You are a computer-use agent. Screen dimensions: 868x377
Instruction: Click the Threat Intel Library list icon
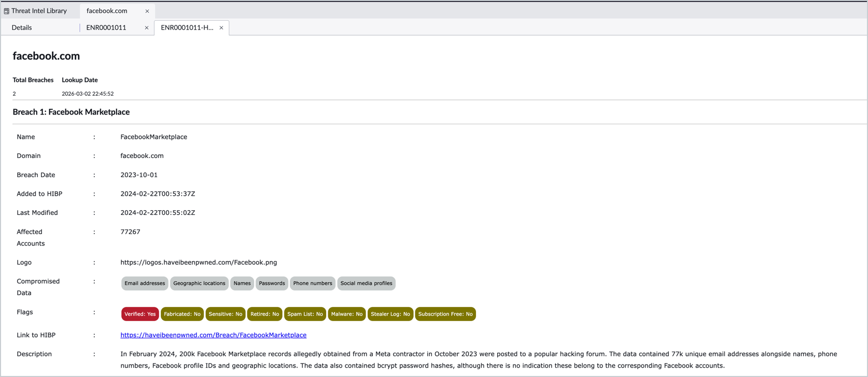6,11
